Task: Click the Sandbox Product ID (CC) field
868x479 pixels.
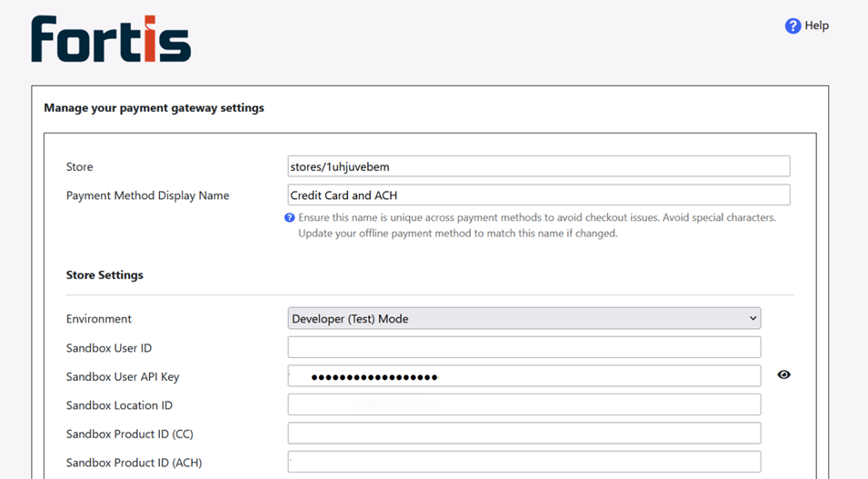Action: pos(524,434)
